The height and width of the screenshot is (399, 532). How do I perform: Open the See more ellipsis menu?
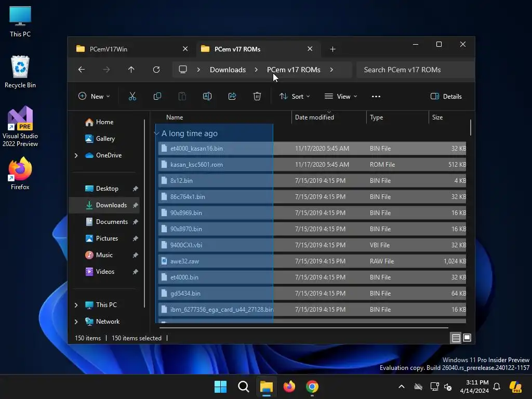[376, 96]
